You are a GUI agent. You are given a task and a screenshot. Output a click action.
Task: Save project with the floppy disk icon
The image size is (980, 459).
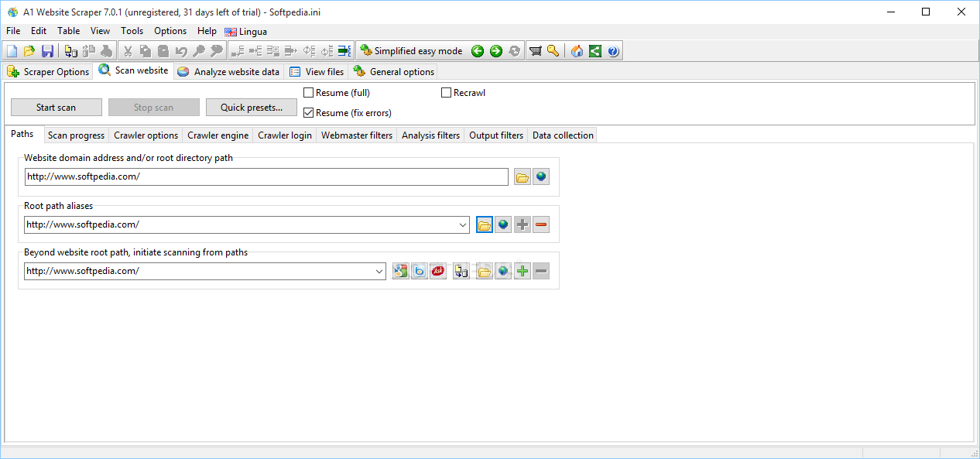click(x=47, y=51)
